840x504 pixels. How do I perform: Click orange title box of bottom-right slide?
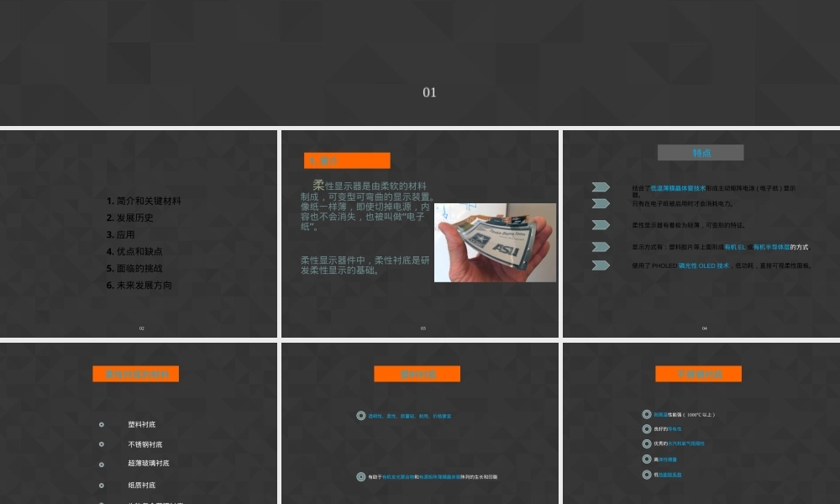(699, 374)
